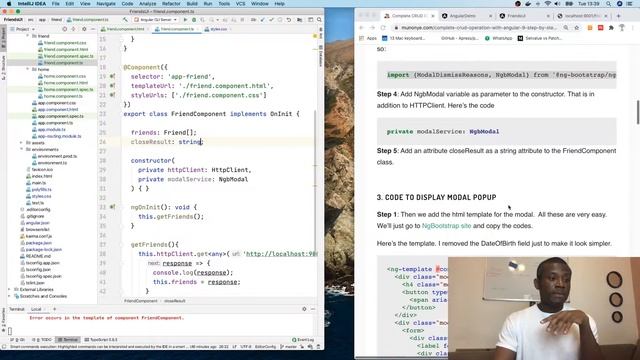The width and height of the screenshot is (640, 360).
Task: Click the Wi-Fi status icon
Action: click(548, 4)
